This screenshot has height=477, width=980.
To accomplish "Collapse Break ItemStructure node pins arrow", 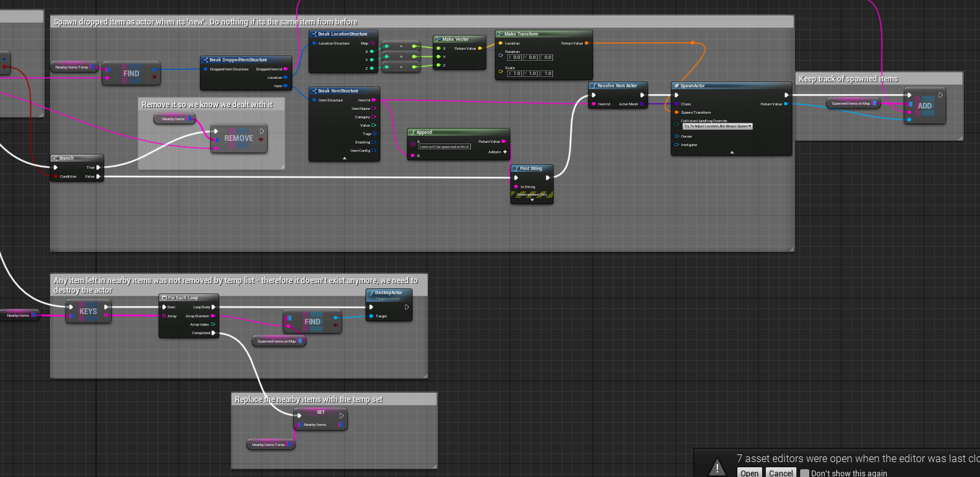I will click(344, 158).
